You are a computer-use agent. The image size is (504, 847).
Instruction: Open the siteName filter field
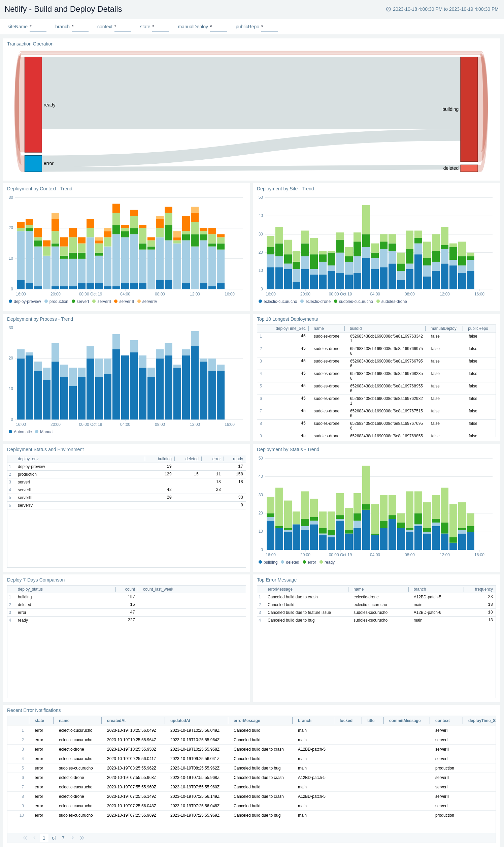pos(38,27)
